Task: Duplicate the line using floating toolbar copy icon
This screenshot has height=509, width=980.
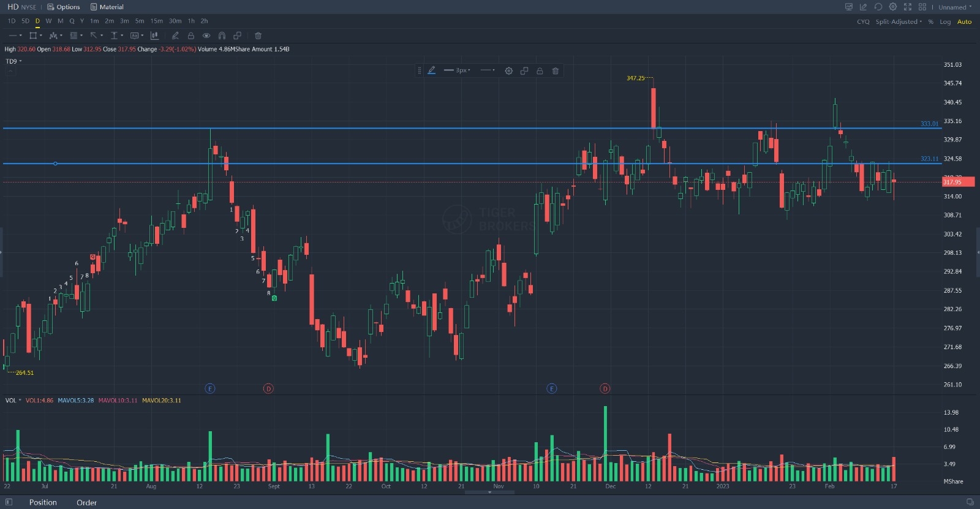Action: tap(524, 70)
